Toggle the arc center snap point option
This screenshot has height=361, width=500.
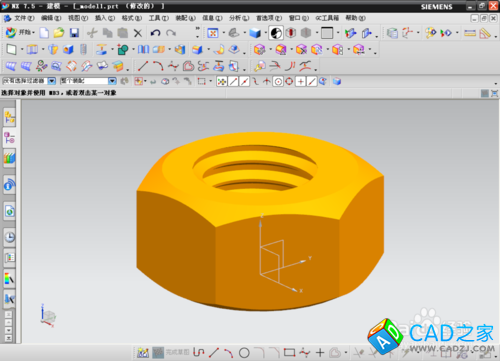pos(278,81)
